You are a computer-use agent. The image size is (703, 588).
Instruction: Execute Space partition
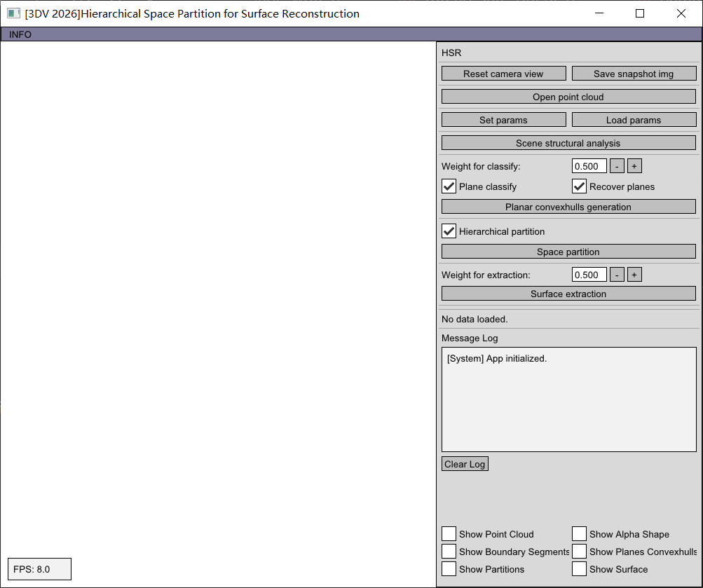point(568,251)
